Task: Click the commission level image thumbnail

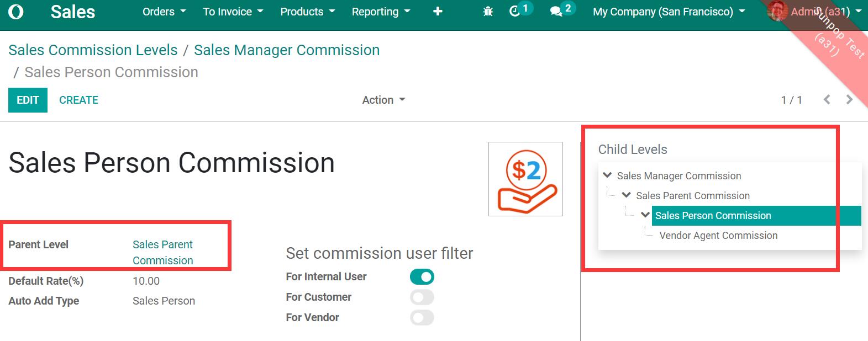Action: click(525, 179)
